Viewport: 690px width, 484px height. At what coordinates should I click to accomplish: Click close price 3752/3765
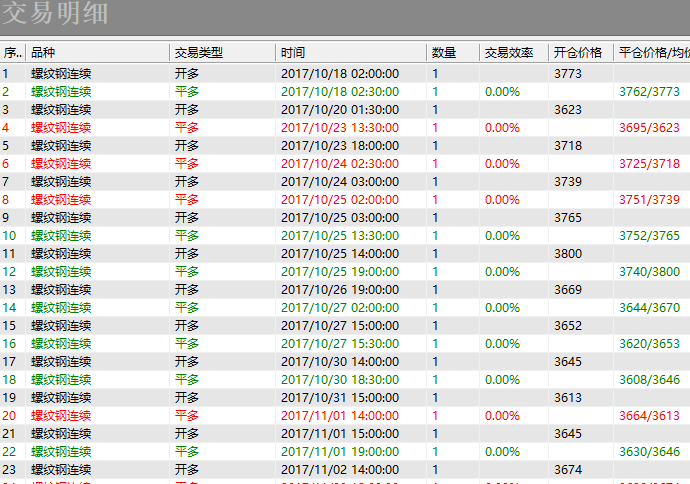[650, 236]
